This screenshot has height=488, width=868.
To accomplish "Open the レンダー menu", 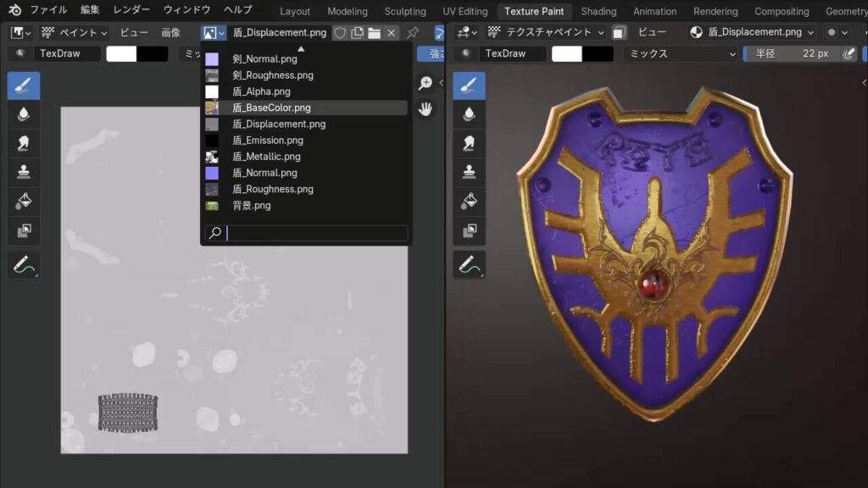I will [131, 10].
